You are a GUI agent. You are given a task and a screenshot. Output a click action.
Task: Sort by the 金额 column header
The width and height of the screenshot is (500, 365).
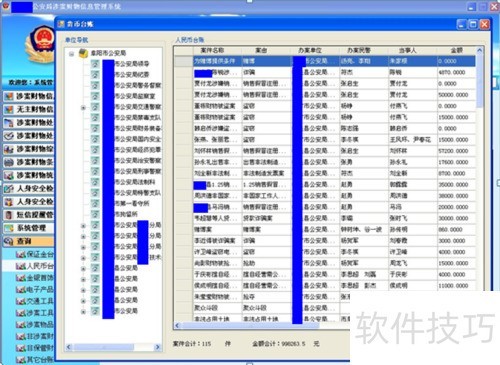(x=456, y=50)
